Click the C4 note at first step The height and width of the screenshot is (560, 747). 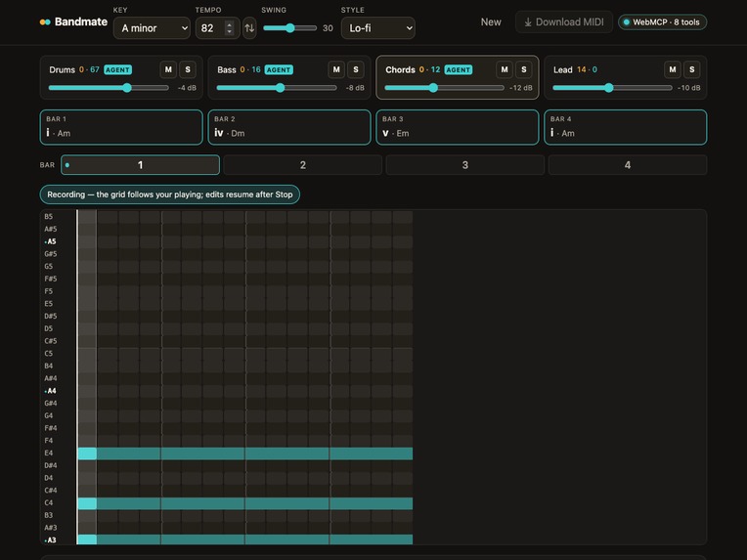(x=87, y=503)
